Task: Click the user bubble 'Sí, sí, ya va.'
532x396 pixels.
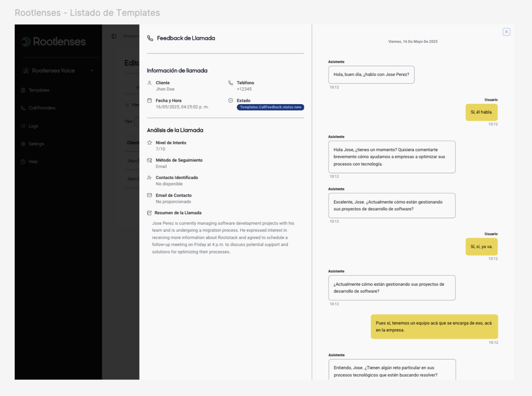Action: [482, 247]
